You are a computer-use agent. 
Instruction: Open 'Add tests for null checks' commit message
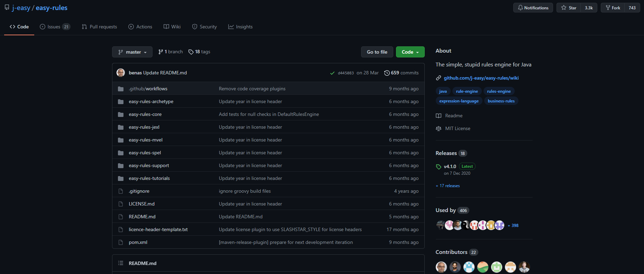click(269, 115)
